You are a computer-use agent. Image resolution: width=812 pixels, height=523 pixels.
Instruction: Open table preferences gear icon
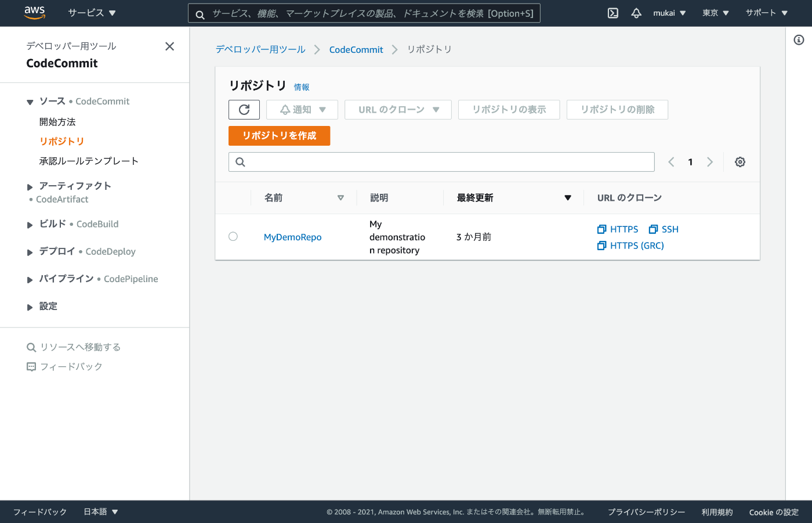click(740, 162)
